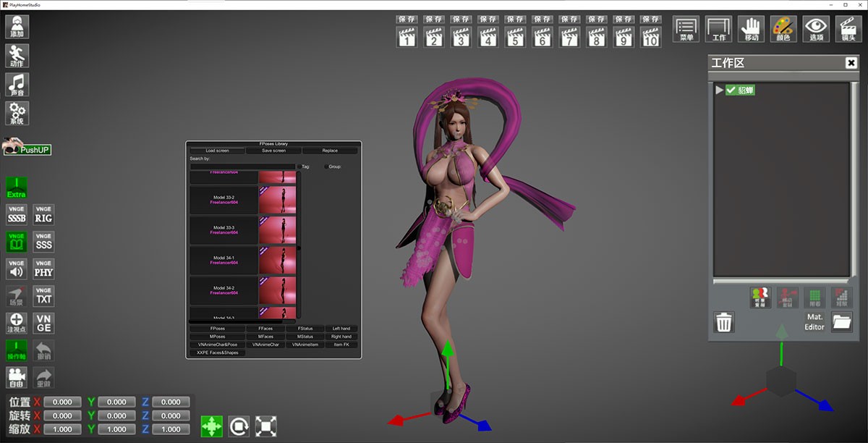This screenshot has height=443, width=868.
Task: Open the 菜单 (Menu) list button
Action: 686,29
